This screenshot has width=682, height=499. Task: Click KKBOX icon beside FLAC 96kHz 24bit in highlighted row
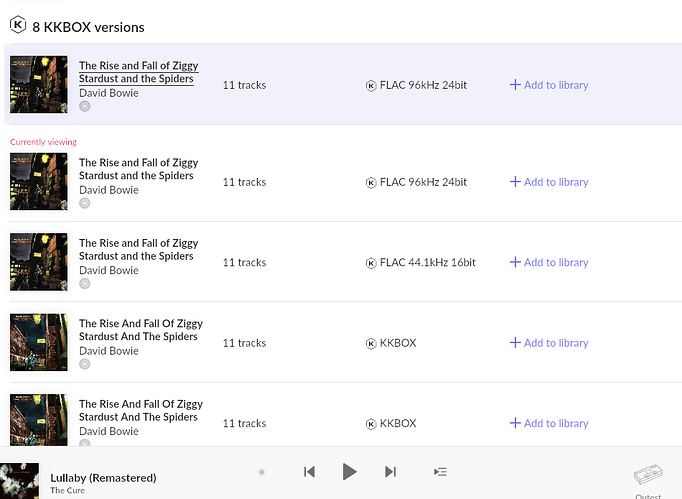pyautogui.click(x=371, y=86)
